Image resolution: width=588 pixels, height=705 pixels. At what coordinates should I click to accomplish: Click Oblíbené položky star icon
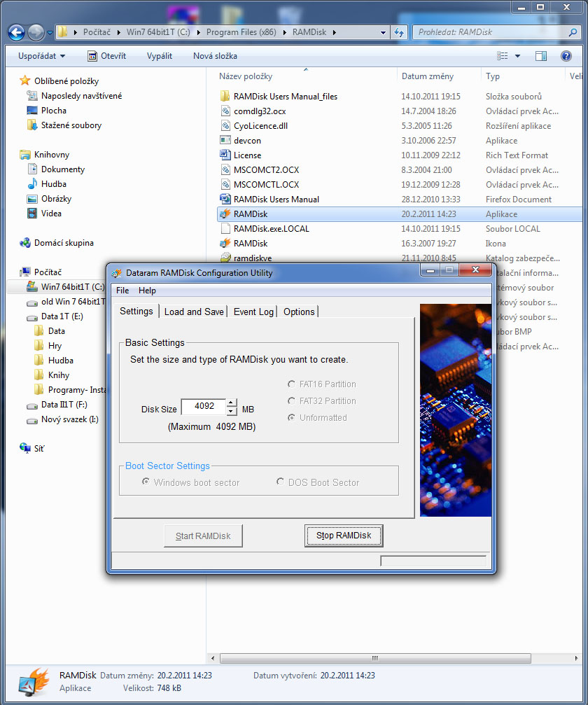(x=24, y=81)
